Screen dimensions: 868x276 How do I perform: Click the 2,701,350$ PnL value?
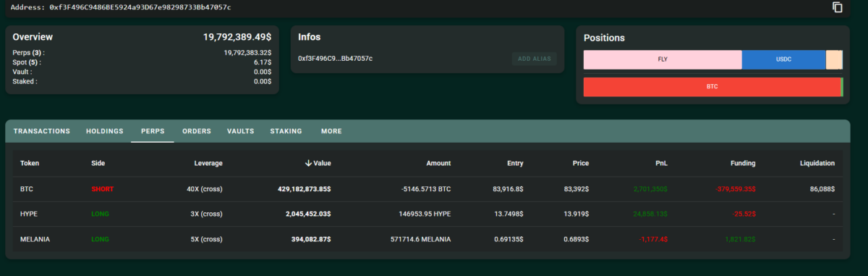[650, 189]
